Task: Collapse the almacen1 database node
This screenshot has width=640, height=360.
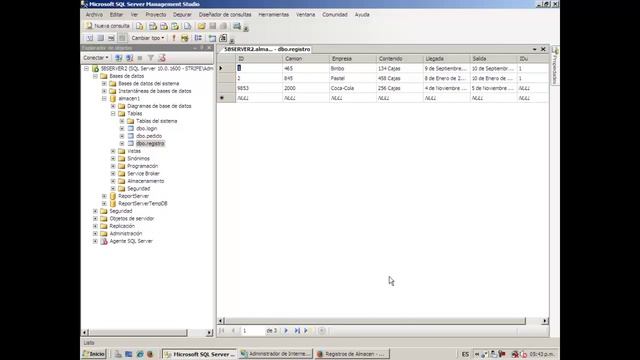Action: click(104, 98)
